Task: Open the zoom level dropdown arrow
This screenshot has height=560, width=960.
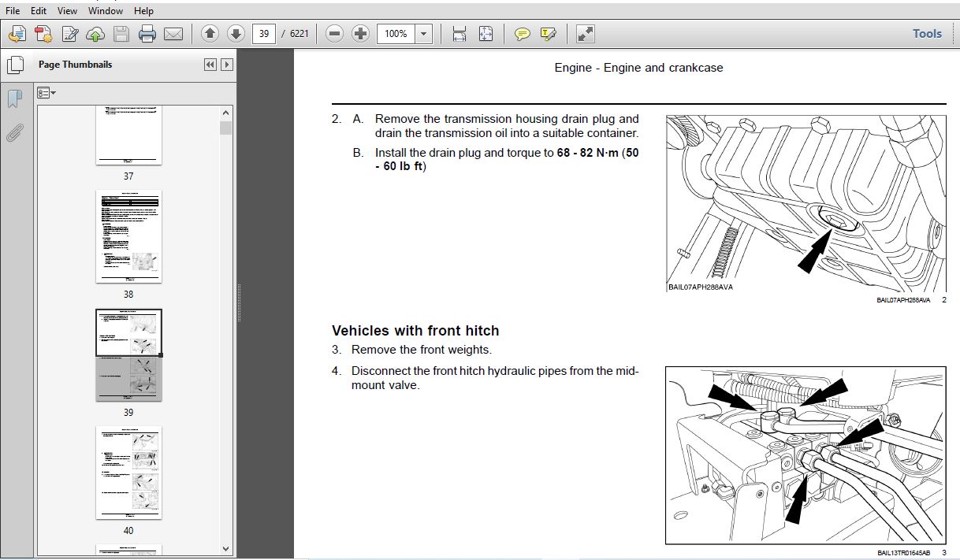Action: pos(424,34)
